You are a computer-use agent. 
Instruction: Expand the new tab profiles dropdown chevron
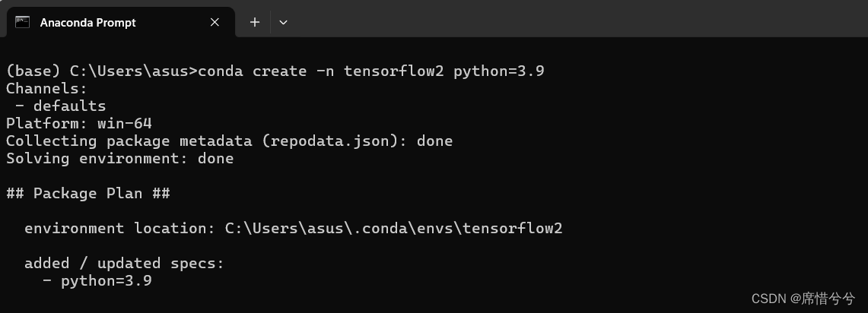coord(284,23)
